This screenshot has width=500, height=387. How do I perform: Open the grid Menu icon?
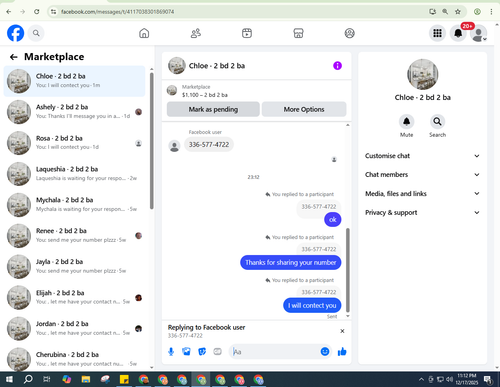pyautogui.click(x=437, y=33)
